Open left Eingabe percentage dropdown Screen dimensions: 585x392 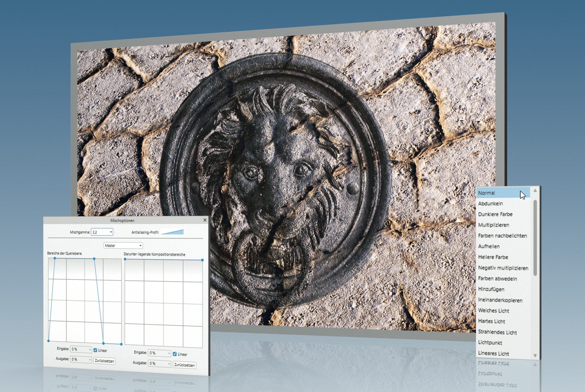90,349
